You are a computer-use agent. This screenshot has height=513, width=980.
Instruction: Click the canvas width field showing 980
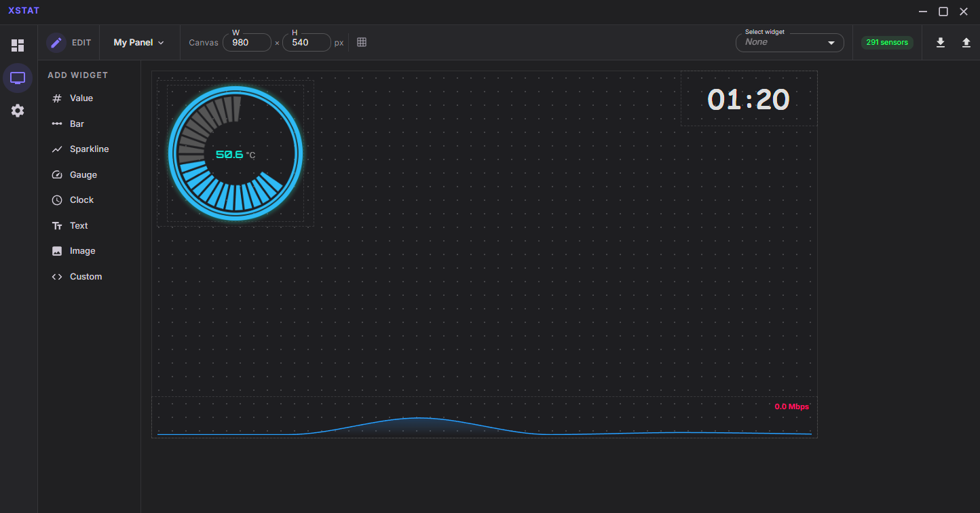(246, 42)
